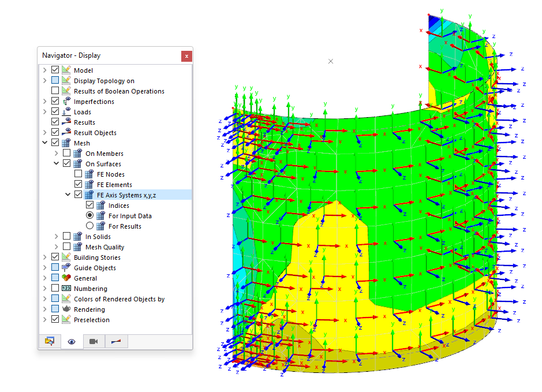Check the On Members checkbox
542x392 pixels.
point(65,153)
